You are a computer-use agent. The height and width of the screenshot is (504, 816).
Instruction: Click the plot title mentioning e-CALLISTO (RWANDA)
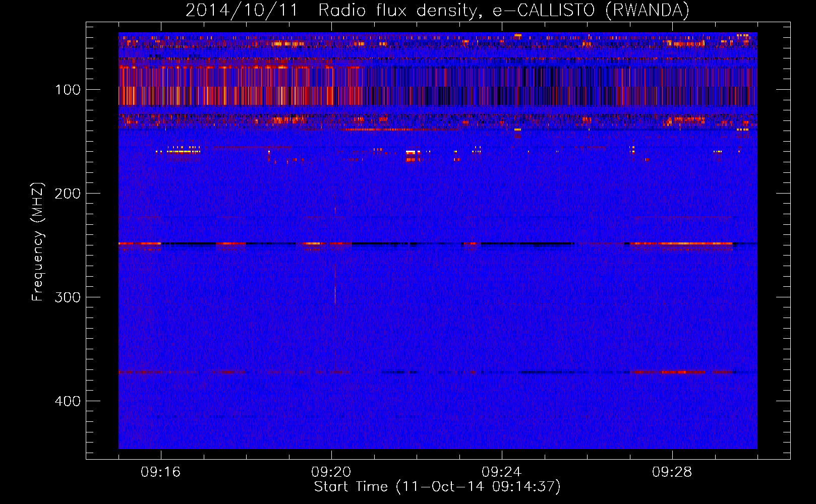[x=437, y=10]
